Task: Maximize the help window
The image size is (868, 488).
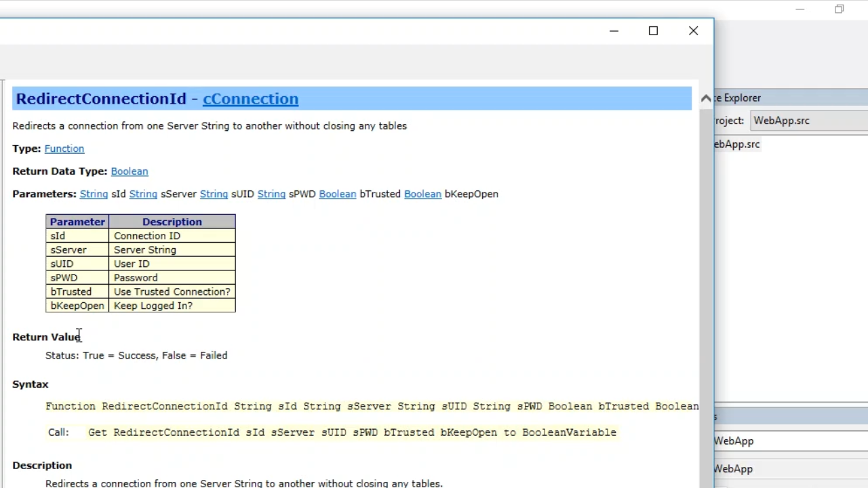Action: pos(653,30)
